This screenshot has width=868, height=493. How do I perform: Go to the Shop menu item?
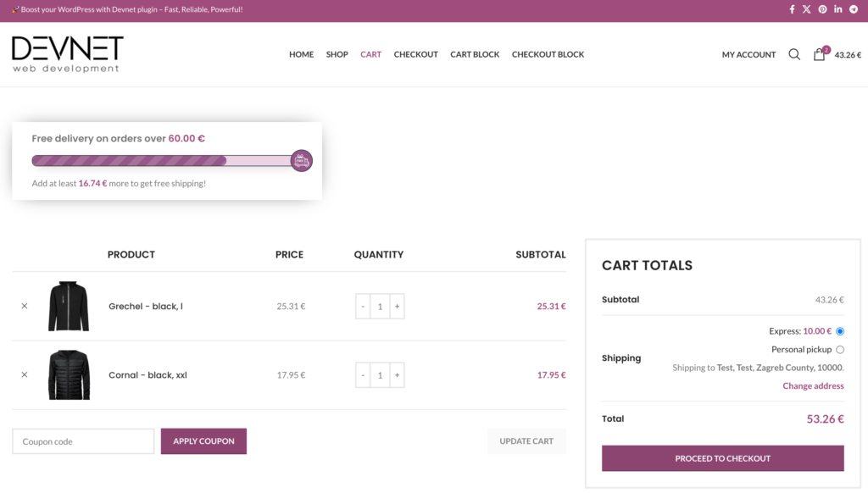[x=337, y=54]
